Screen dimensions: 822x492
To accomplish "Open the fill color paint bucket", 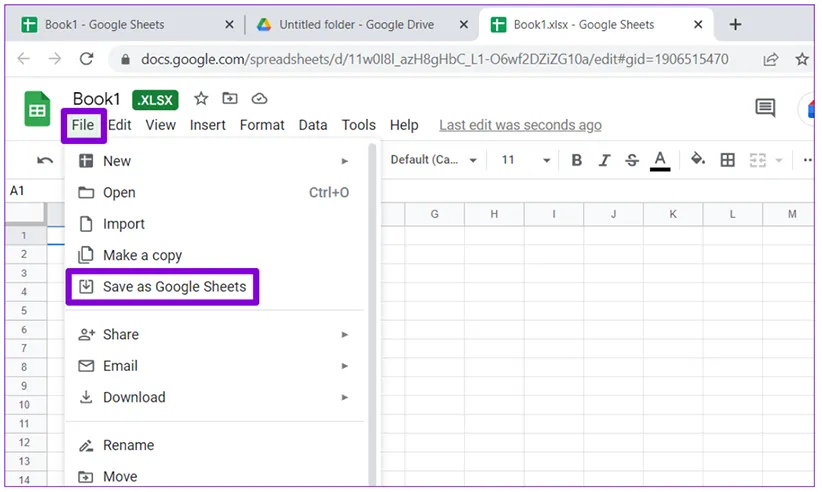I will pyautogui.click(x=698, y=160).
